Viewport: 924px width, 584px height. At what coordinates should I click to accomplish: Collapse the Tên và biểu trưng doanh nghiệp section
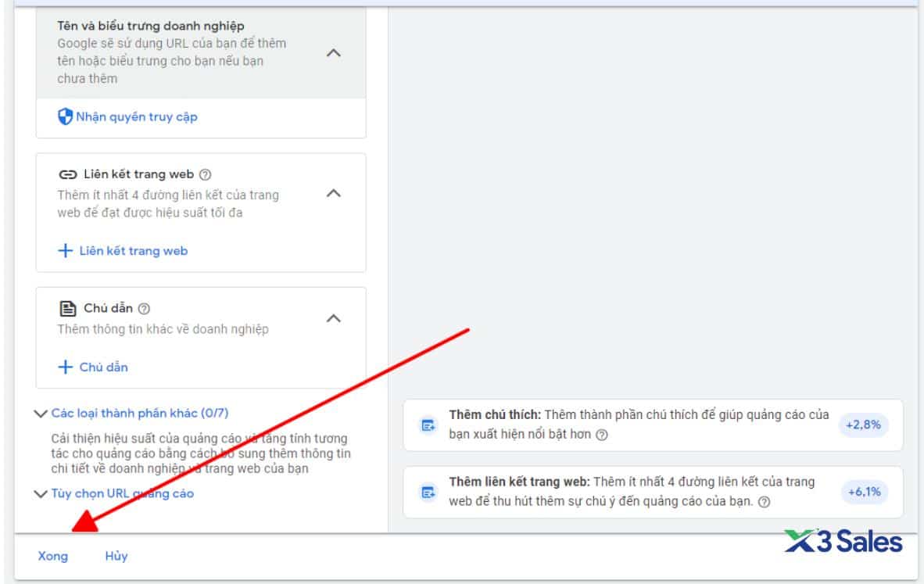tap(334, 53)
